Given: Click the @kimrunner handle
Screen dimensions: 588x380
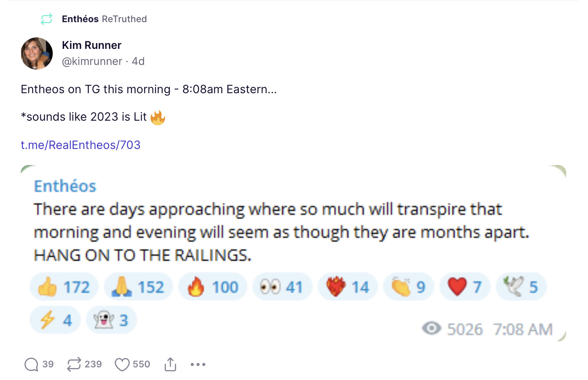Looking at the screenshot, I should [x=92, y=61].
